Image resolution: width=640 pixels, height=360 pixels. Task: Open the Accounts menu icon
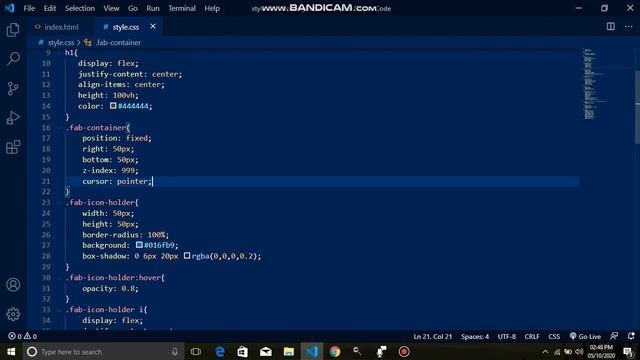click(x=13, y=284)
